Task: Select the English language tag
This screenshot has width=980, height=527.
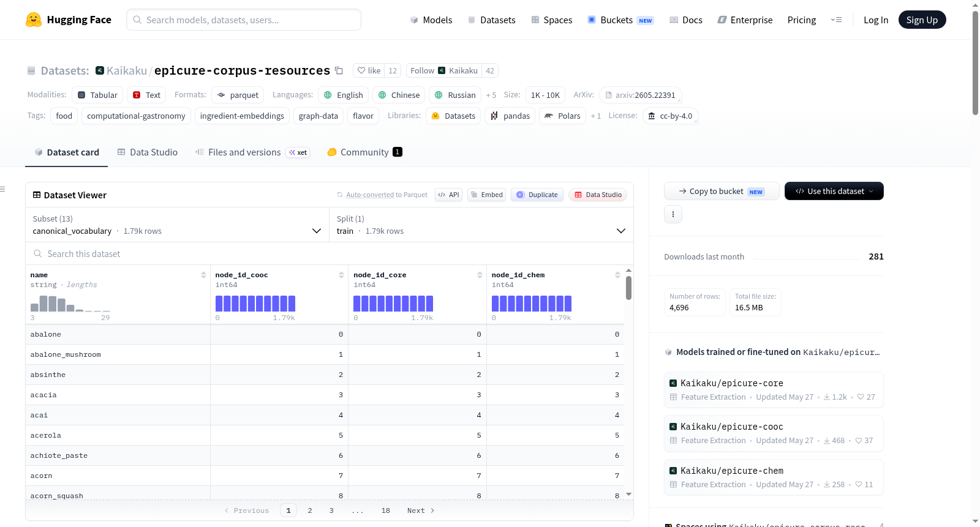Action: (343, 95)
